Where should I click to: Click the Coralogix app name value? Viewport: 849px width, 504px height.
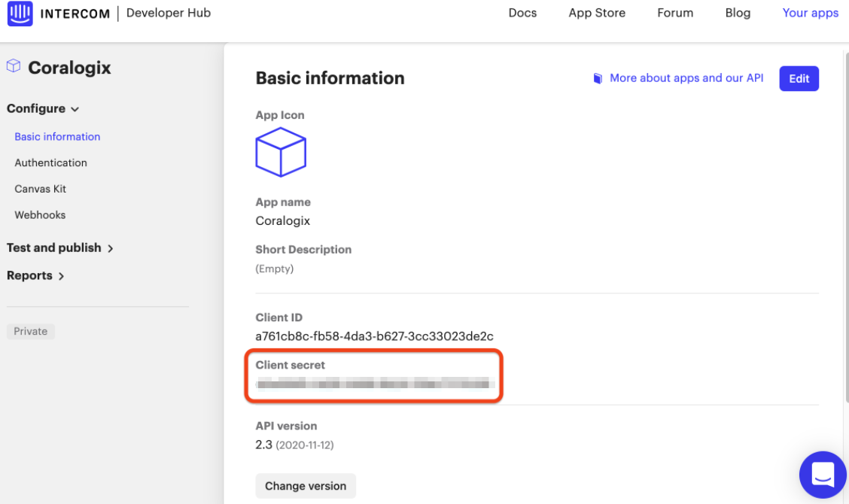coord(283,221)
